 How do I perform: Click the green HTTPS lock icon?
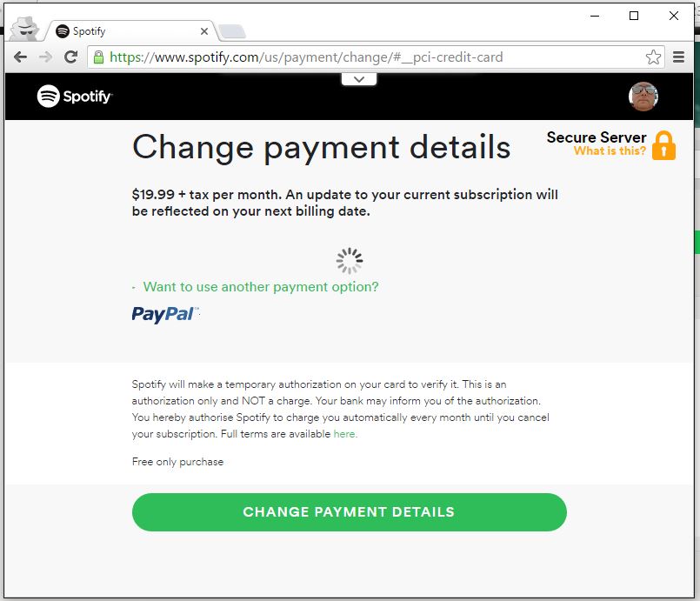tap(98, 57)
